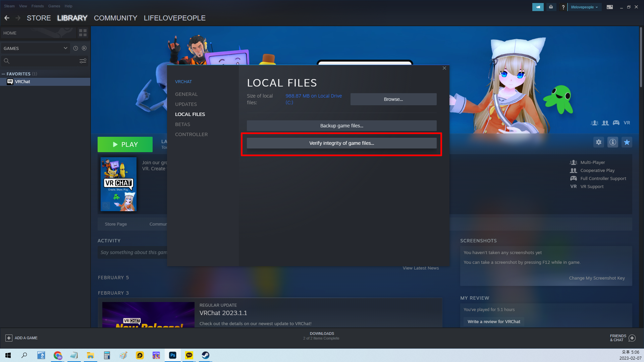644x362 pixels.
Task: Open the lifelovepeople account dropdown
Action: tap(584, 7)
